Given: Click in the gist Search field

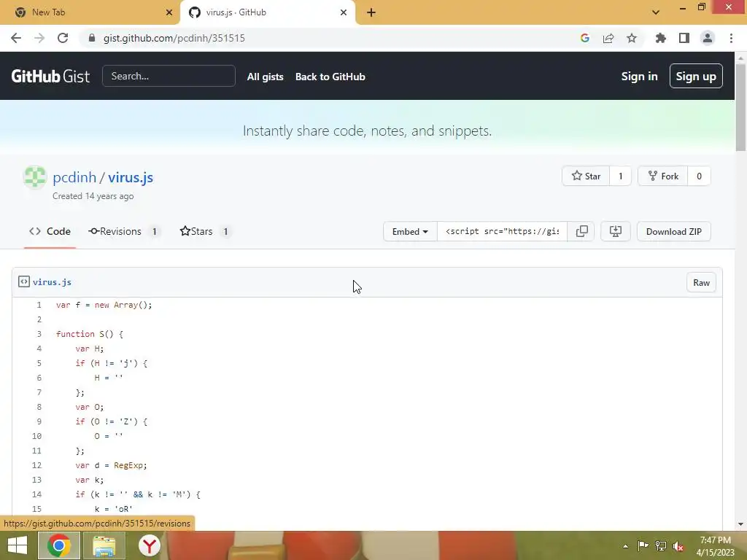Looking at the screenshot, I should click(169, 76).
